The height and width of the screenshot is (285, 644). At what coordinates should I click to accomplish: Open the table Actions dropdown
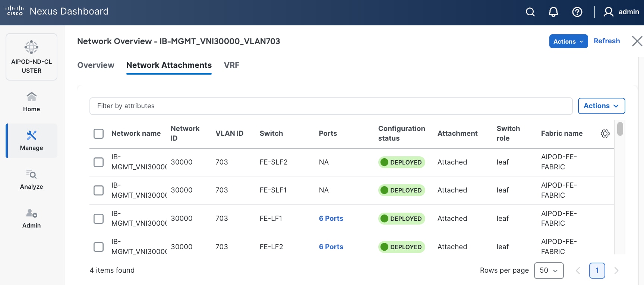point(601,106)
